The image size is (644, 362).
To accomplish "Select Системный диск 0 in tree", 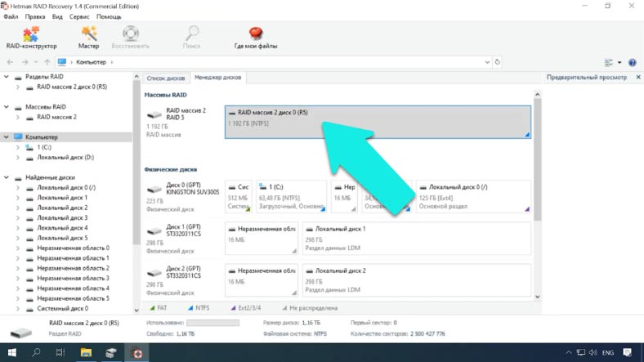I will click(62, 308).
